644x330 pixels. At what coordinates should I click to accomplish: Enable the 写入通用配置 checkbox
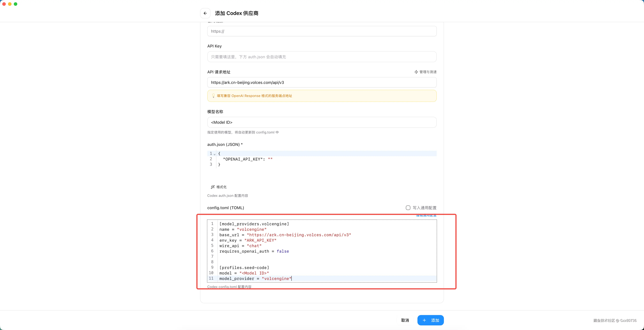point(408,208)
